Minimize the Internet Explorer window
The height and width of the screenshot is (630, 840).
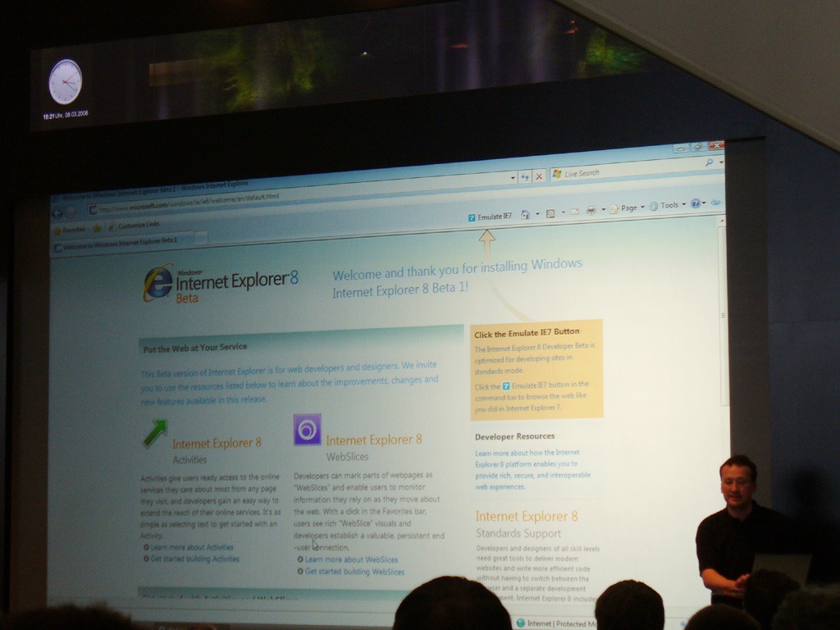[681, 148]
